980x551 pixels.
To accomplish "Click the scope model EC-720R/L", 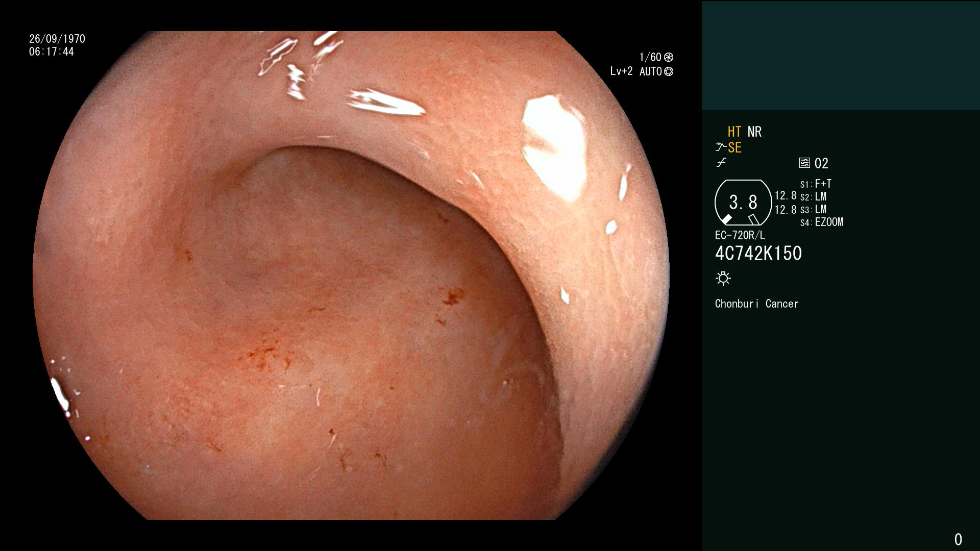I will (x=740, y=235).
